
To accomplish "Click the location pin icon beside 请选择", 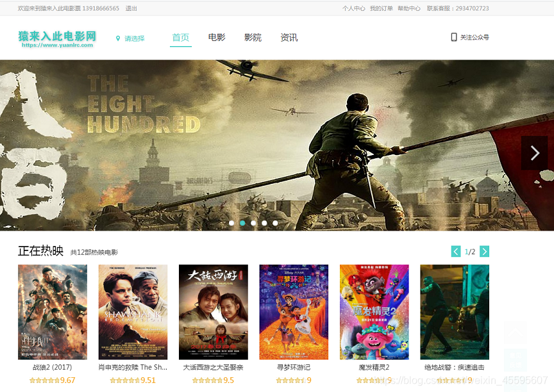I will click(x=118, y=38).
